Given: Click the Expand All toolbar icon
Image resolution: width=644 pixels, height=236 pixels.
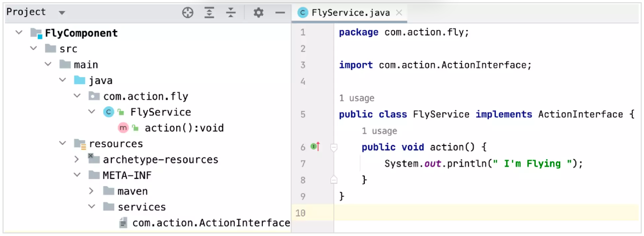Looking at the screenshot, I should (209, 13).
